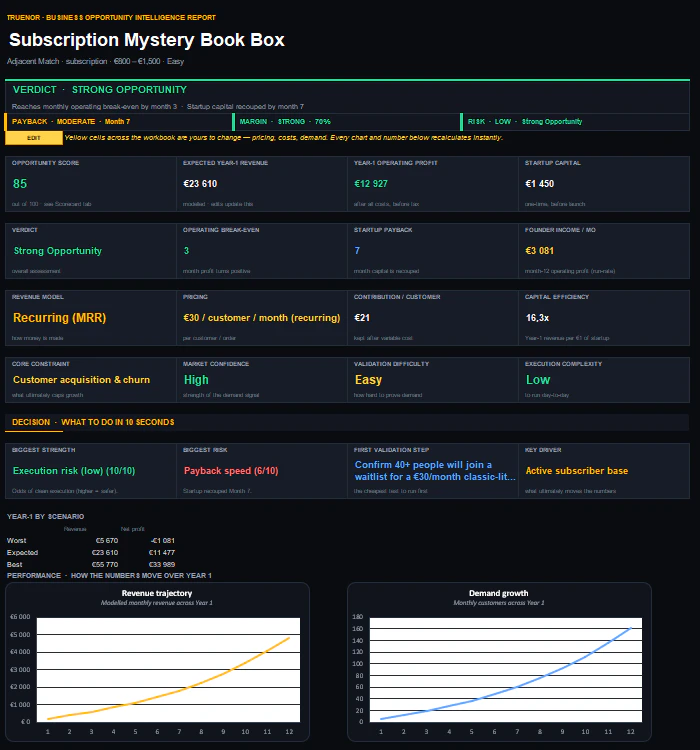The image size is (700, 750).
Task: Select the Customer acquisition & churn constraint
Action: pyautogui.click(x=81, y=380)
